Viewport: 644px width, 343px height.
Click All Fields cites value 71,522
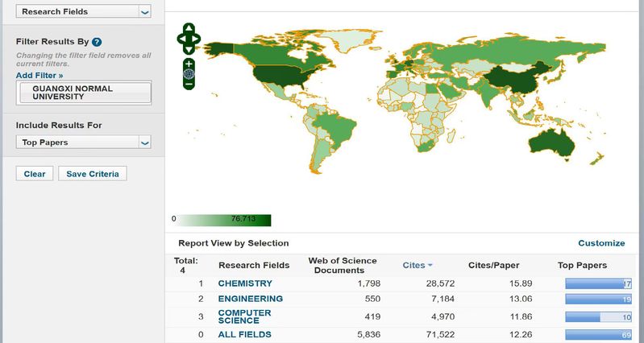coord(440,334)
